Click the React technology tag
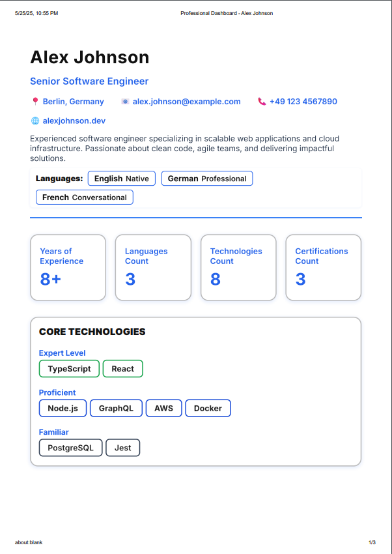The image size is (392, 554). (x=123, y=368)
